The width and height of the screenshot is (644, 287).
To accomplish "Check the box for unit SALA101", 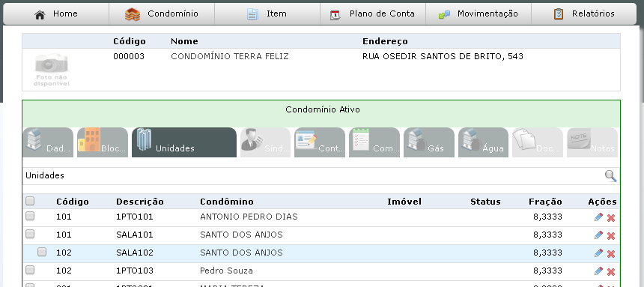I will [30, 234].
